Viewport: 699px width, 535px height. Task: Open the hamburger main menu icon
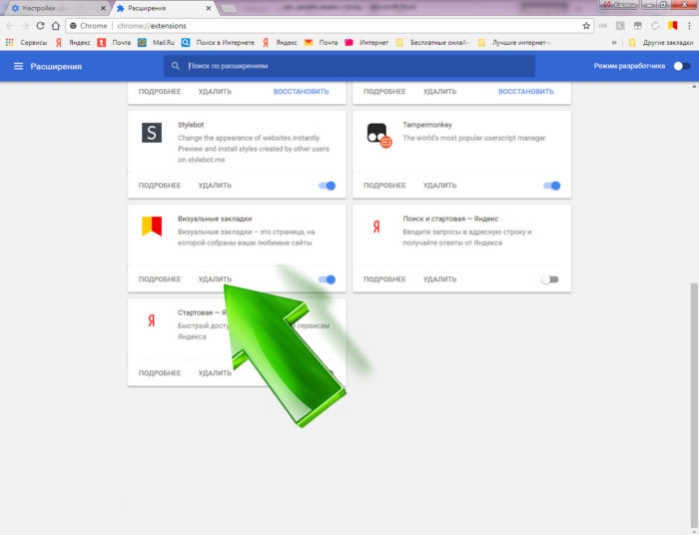[18, 66]
